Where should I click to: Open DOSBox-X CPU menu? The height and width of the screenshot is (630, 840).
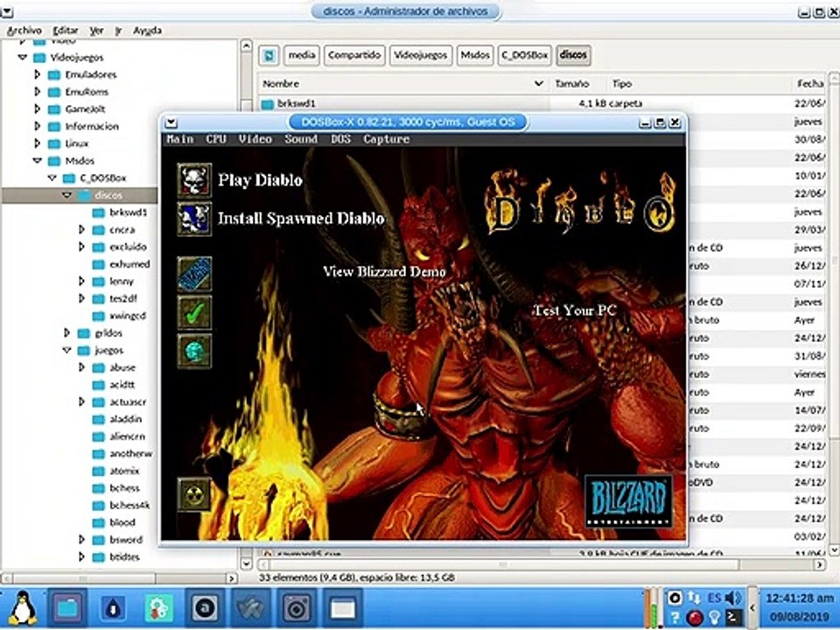tap(216, 139)
